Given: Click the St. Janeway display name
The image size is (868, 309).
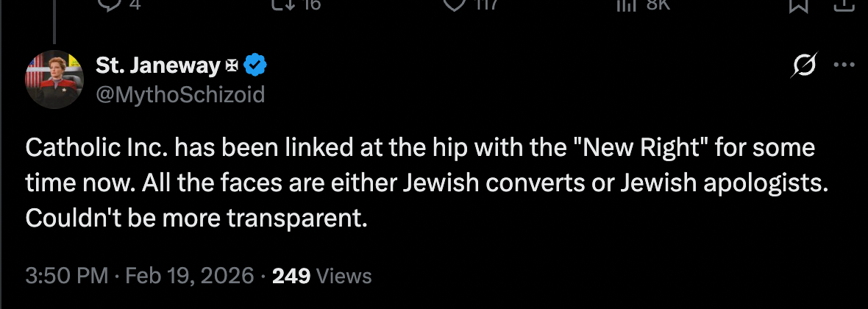Looking at the screenshot, I should click(157, 66).
